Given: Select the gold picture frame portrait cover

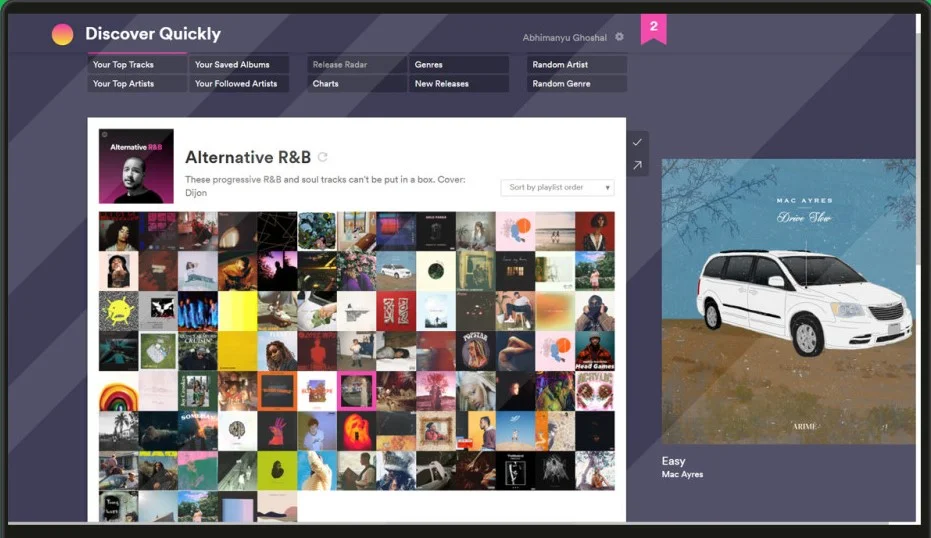Looking at the screenshot, I should coord(436,431).
